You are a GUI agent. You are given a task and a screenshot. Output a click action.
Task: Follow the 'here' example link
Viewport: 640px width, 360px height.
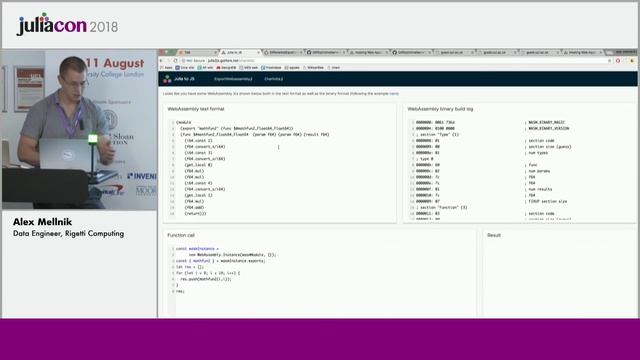coord(394,93)
